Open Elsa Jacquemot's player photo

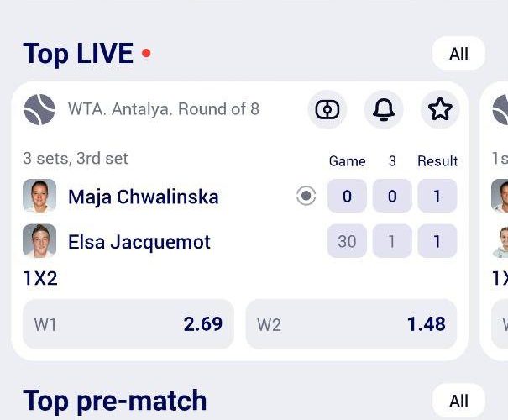[x=39, y=242]
